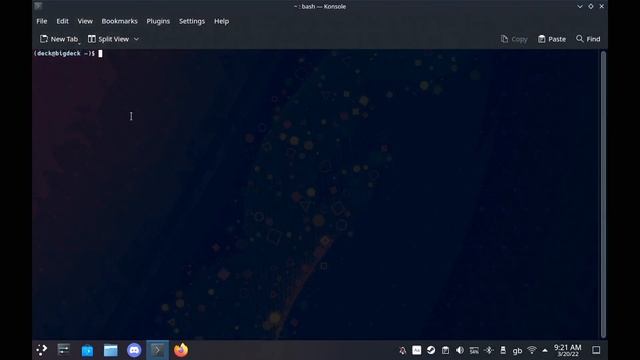Viewport: 640px width, 360px height.
Task: Click the battery percentage tray icon
Action: tap(474, 350)
